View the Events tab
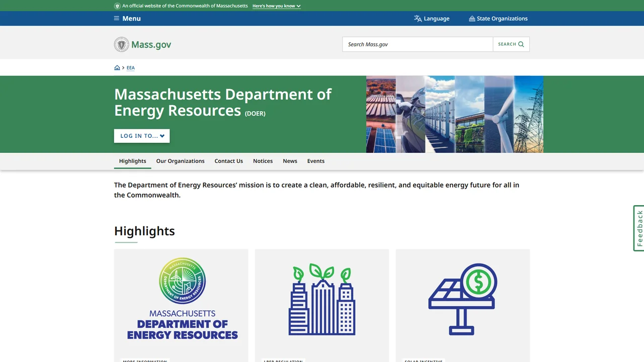The width and height of the screenshot is (644, 362). [x=316, y=161]
